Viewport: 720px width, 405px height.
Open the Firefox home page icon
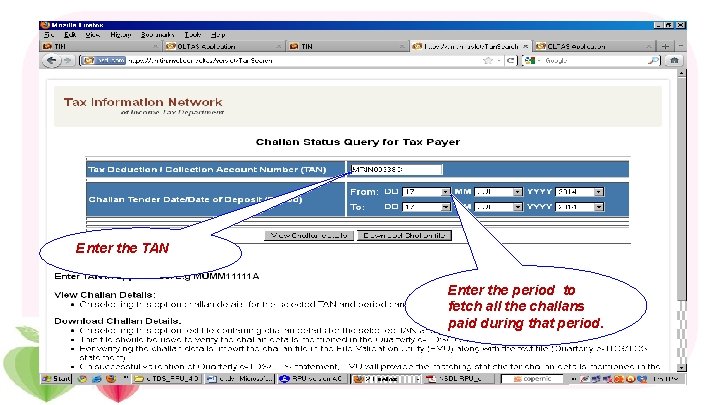tap(674, 60)
